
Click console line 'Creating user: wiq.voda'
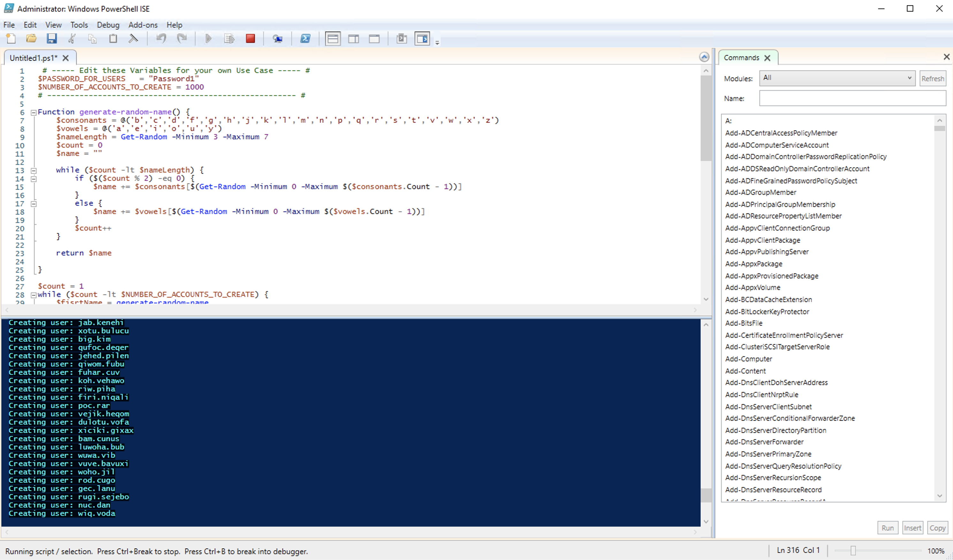(x=62, y=513)
